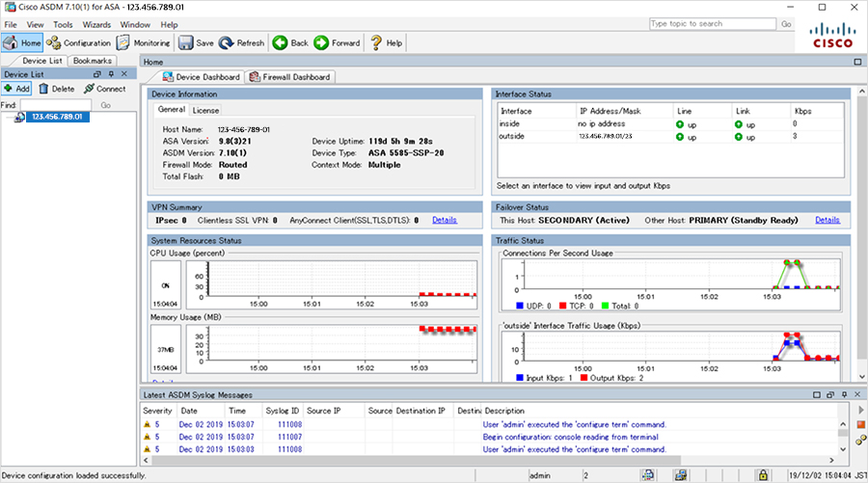Open the Monitoring view
The image size is (868, 483).
click(144, 42)
